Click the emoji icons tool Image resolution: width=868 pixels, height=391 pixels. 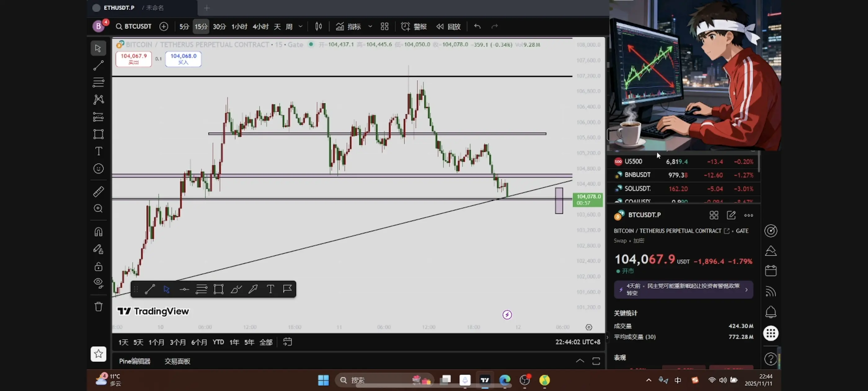click(x=98, y=168)
